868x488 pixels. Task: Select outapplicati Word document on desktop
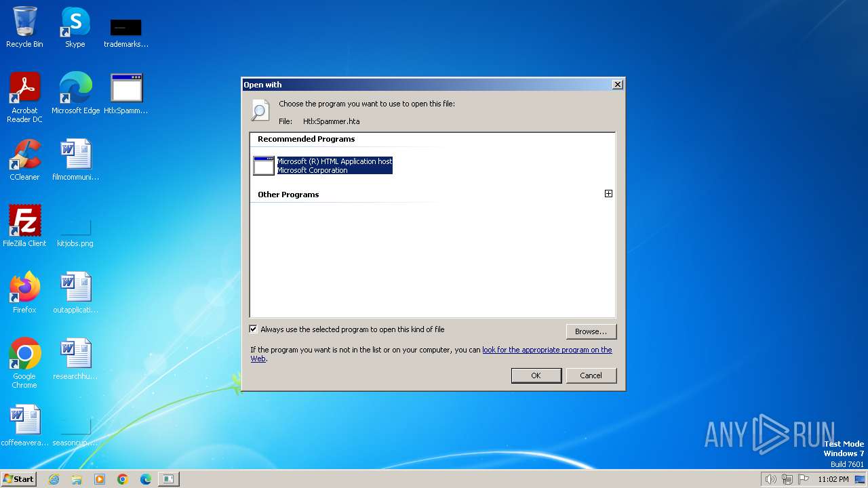click(x=75, y=293)
